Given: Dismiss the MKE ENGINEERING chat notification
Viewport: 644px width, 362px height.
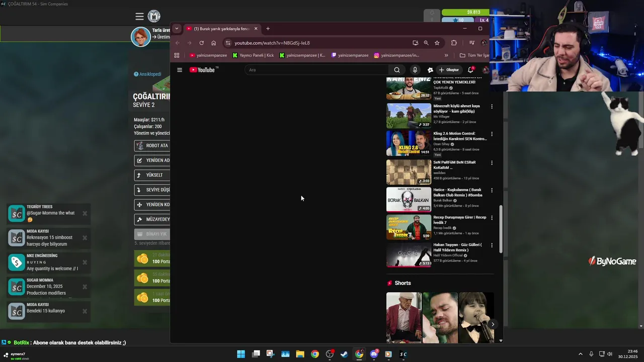Looking at the screenshot, I should (x=85, y=262).
